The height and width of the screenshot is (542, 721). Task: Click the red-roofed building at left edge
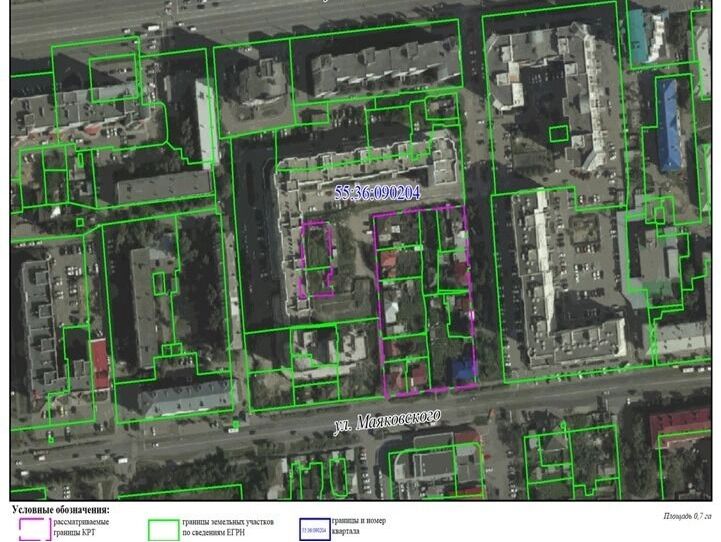(99, 362)
